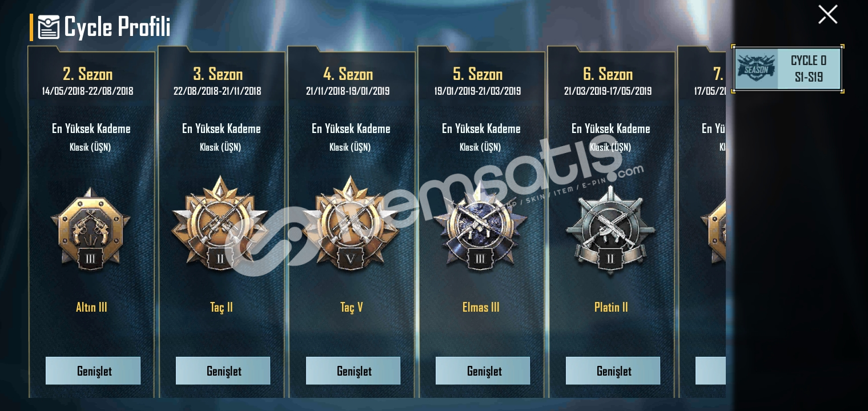Select the CYCLE 0 S1-S19 tab
Viewport: 868px width, 411px height.
pyautogui.click(x=787, y=69)
